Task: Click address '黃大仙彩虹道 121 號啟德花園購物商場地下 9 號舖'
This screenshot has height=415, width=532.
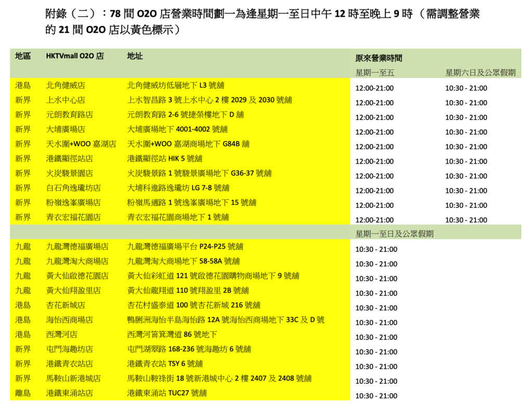Action: pyautogui.click(x=214, y=276)
